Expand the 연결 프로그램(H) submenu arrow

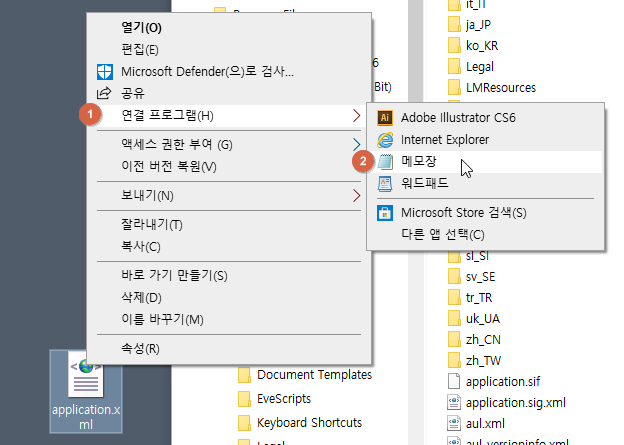(x=357, y=116)
